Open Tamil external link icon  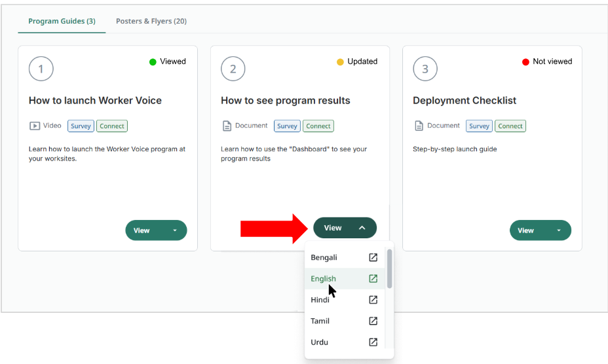click(373, 321)
